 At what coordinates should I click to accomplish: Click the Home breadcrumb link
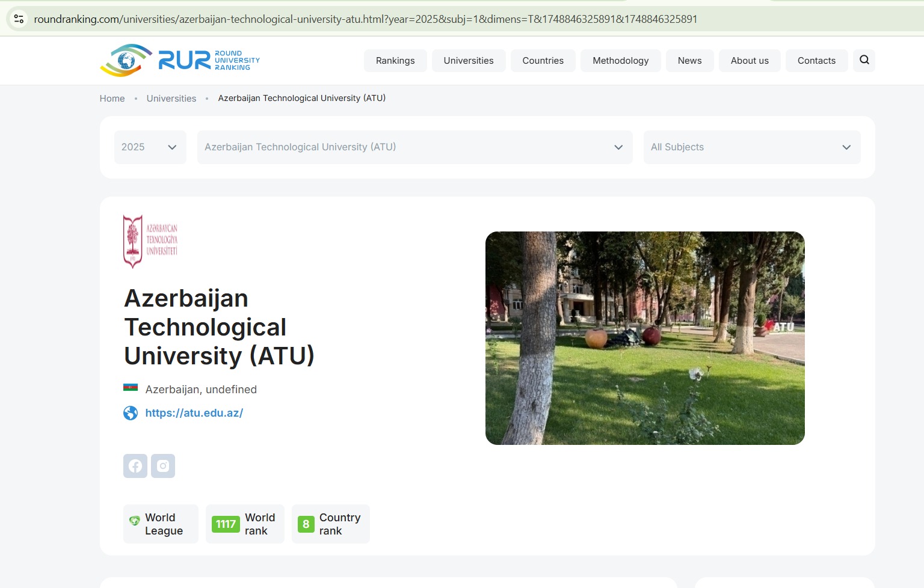point(112,99)
